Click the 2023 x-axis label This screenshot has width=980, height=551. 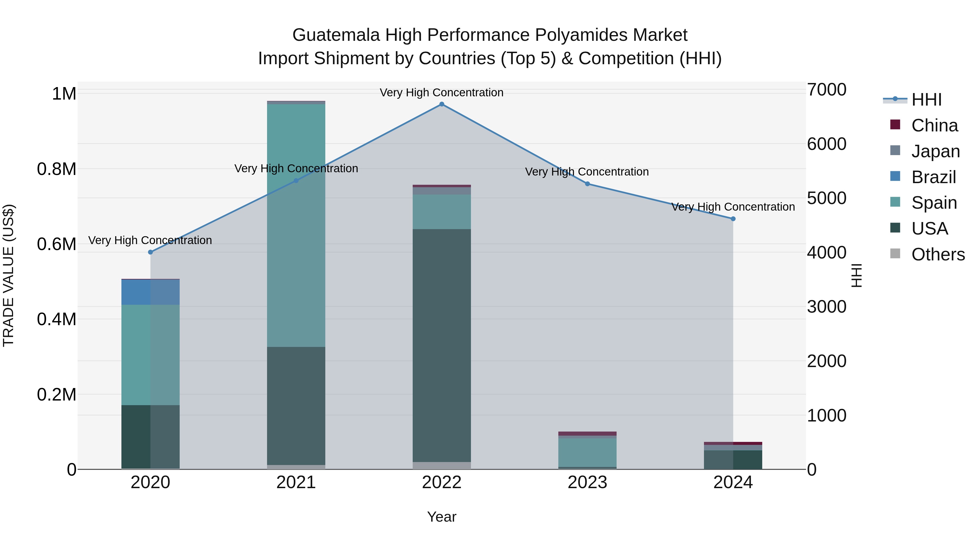point(587,482)
